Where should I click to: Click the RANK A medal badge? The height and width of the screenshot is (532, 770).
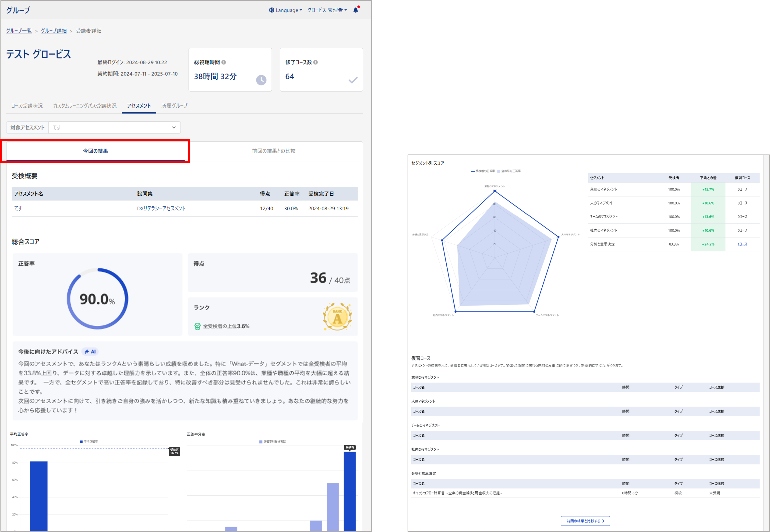coord(337,317)
